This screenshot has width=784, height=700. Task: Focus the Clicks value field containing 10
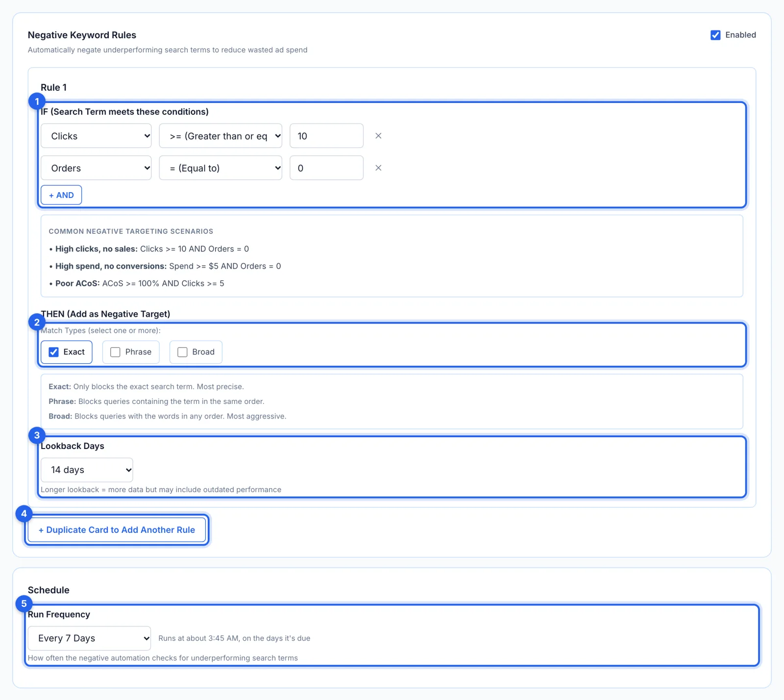[x=326, y=136]
